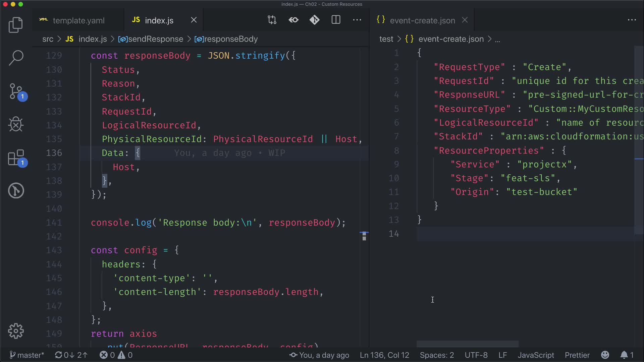The height and width of the screenshot is (362, 644).
Task: Open More Actions menu for index.js editor
Action: (x=357, y=20)
